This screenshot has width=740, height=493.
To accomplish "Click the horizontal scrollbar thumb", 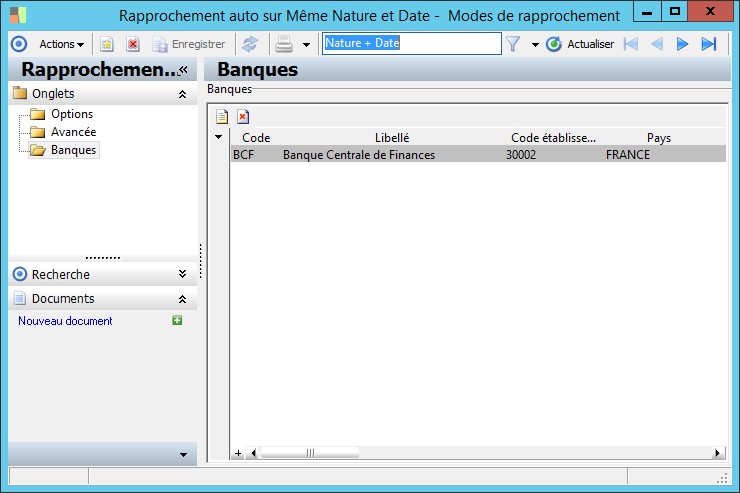I will pos(310,453).
